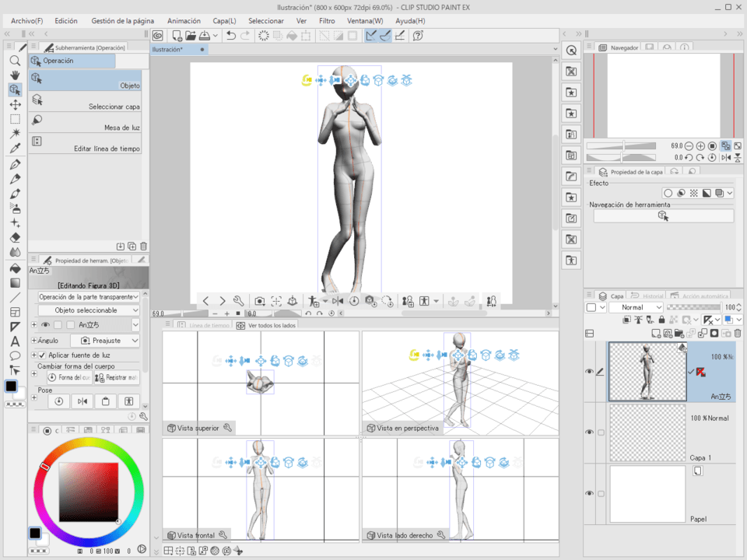The width and height of the screenshot is (747, 560).
Task: Select the rectangle Selection area tool
Action: click(15, 119)
